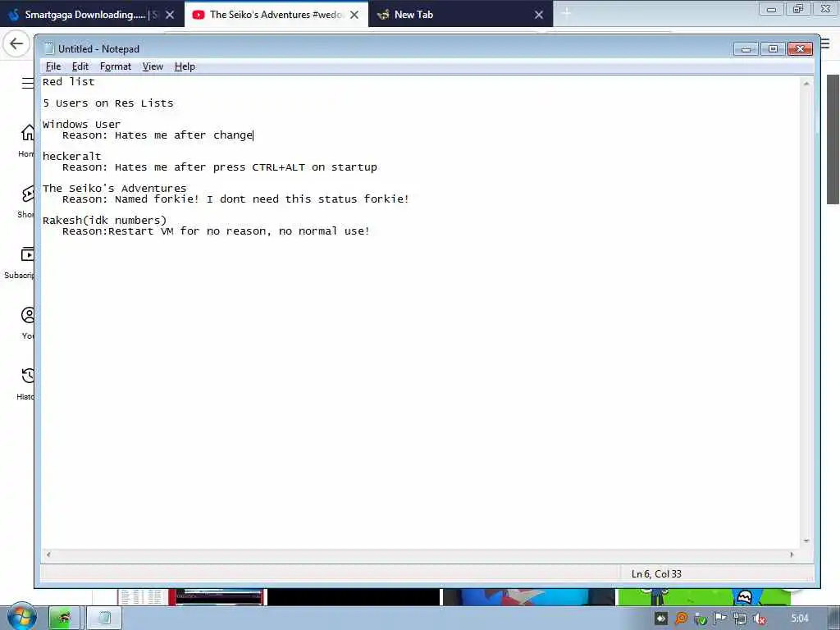
Task: Click the 'Named forkie!' reason line
Action: tap(235, 199)
